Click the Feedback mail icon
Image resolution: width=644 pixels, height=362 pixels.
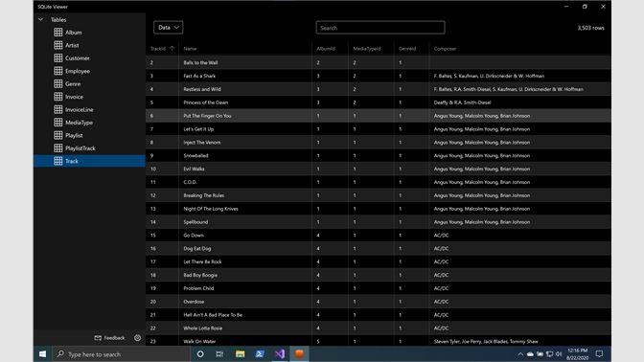tap(98, 338)
